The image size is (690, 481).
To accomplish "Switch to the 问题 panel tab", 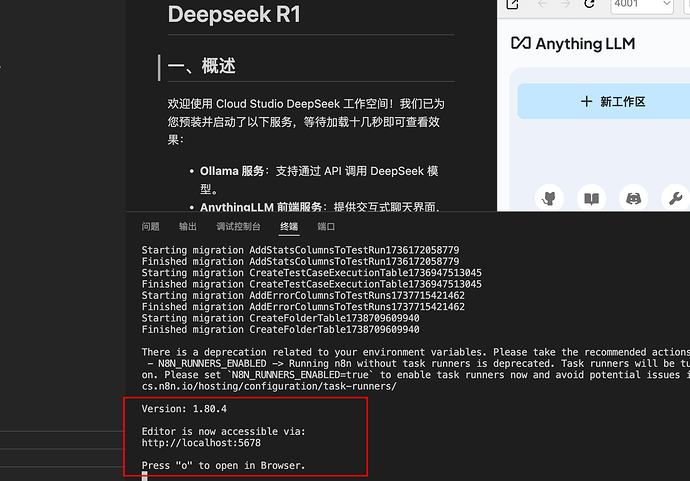I will point(150,227).
